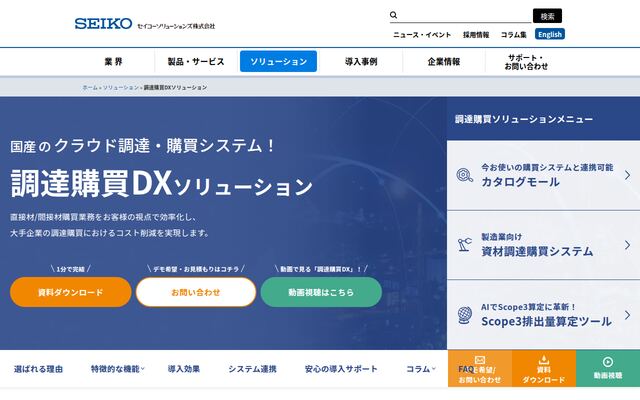
Task: Open the Scope3排出量算定ツール chevron arrow
Action: [x=627, y=315]
